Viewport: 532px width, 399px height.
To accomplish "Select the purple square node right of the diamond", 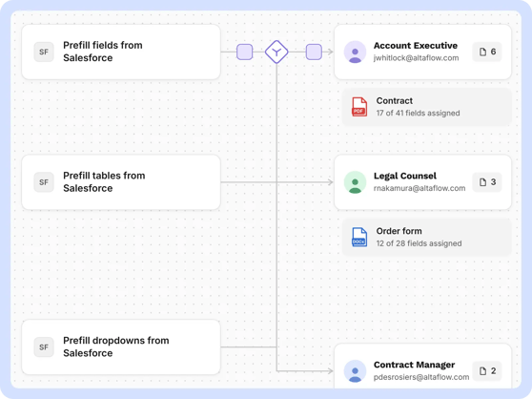I will pos(314,52).
